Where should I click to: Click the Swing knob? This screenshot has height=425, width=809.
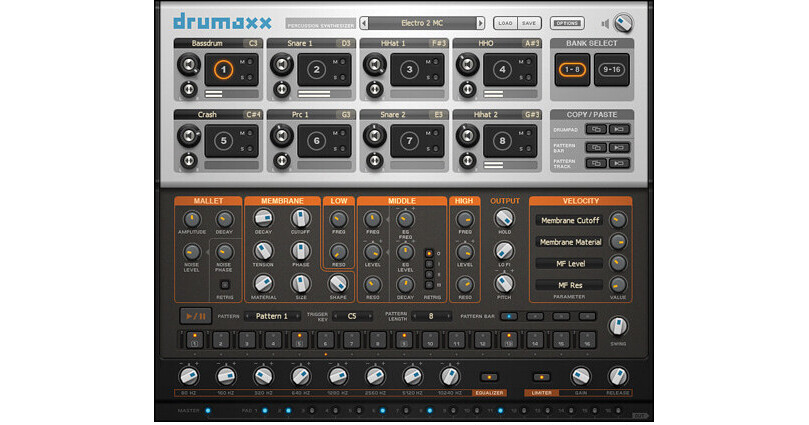(618, 326)
